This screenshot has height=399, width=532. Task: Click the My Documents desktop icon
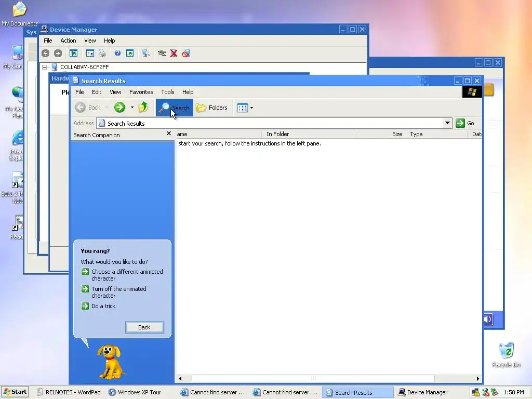pyautogui.click(x=19, y=14)
